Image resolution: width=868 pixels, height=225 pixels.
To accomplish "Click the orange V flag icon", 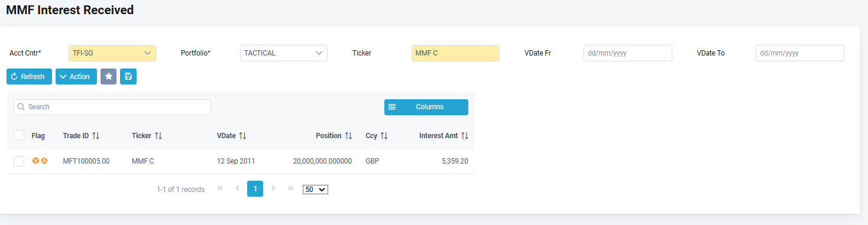I will coord(35,161).
